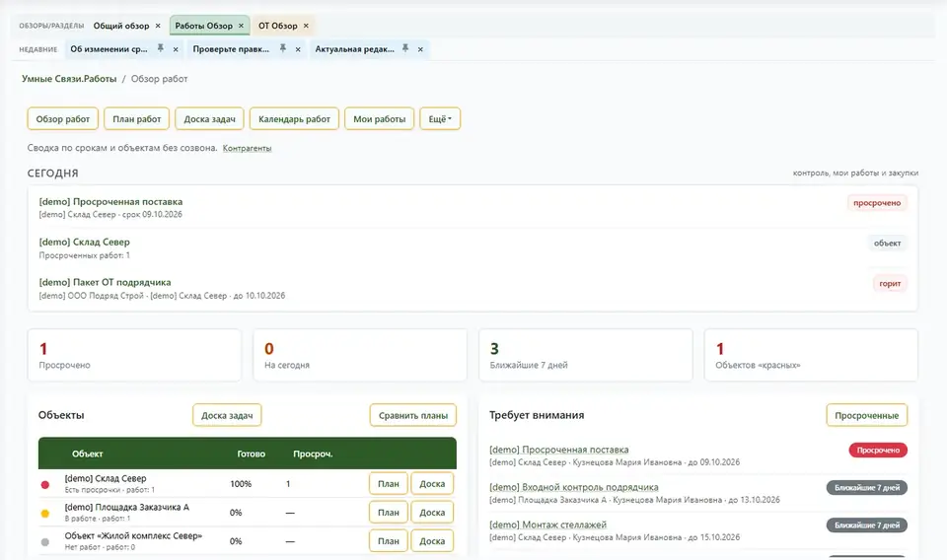The image size is (947, 560).
Task: Click the Просроченные filter button
Action: (867, 415)
